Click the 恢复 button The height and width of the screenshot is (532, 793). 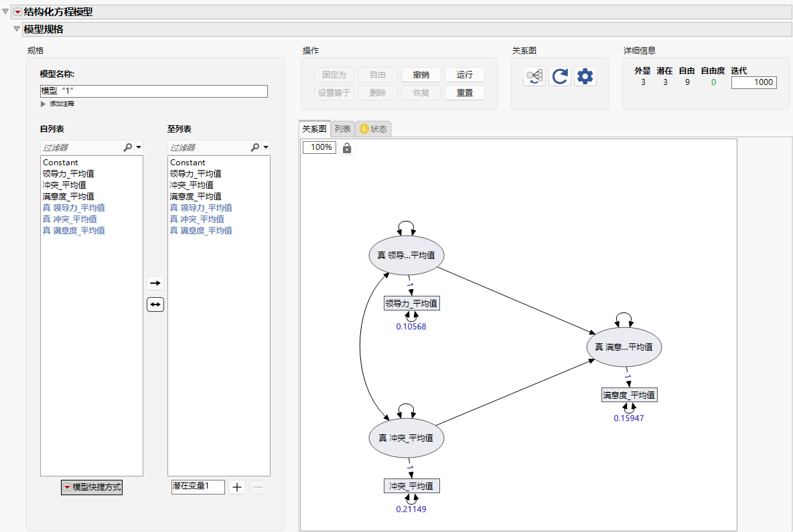tap(421, 93)
